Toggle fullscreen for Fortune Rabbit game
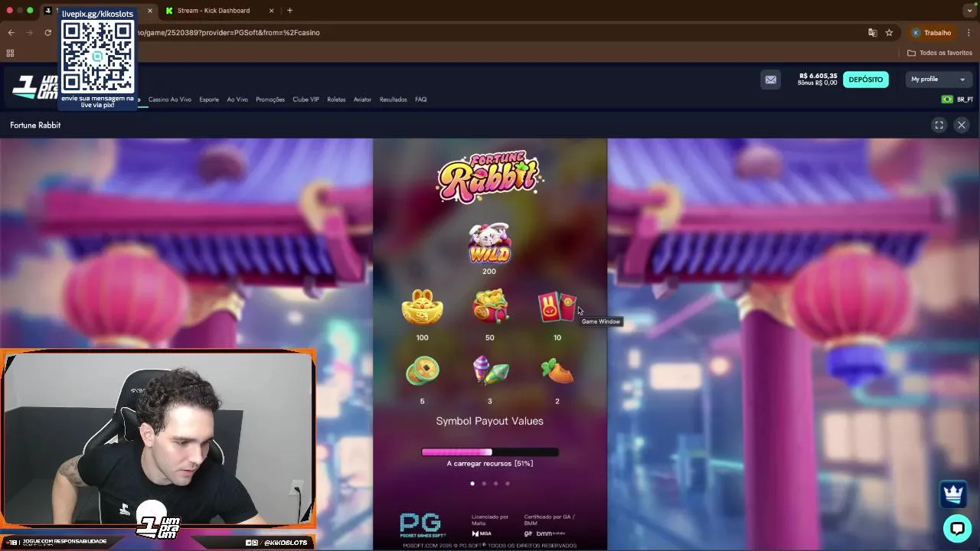This screenshot has height=551, width=980. (x=939, y=126)
